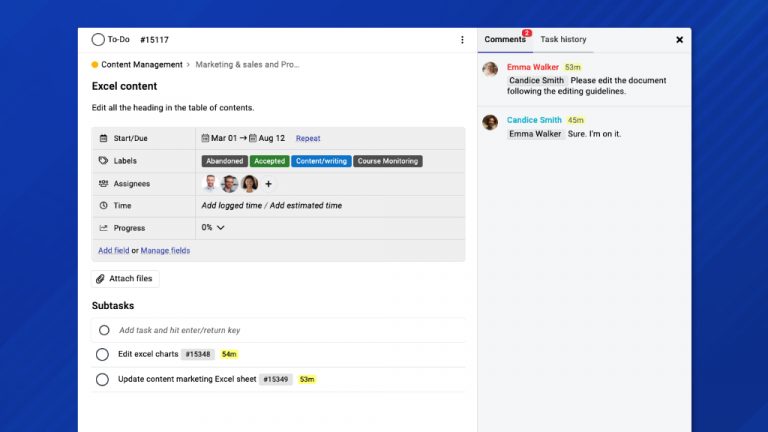The image size is (768, 432).
Task: Click Emma Walker's avatar in comments
Action: 490,69
